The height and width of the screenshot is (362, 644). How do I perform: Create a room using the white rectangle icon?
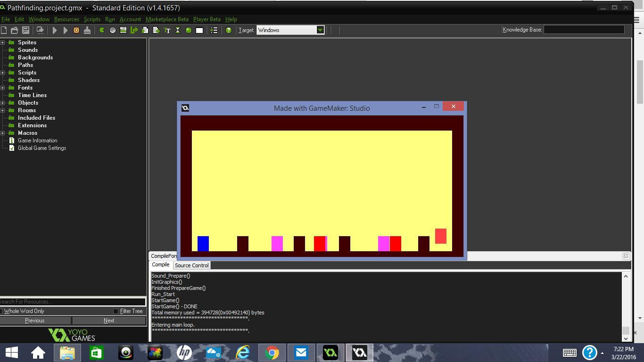pos(199,30)
